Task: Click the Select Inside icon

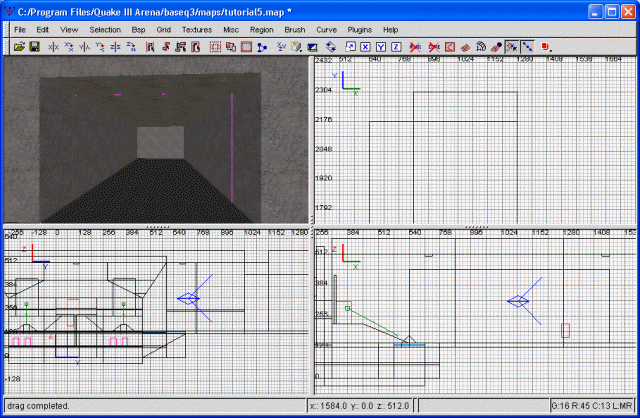Action: (x=196, y=47)
